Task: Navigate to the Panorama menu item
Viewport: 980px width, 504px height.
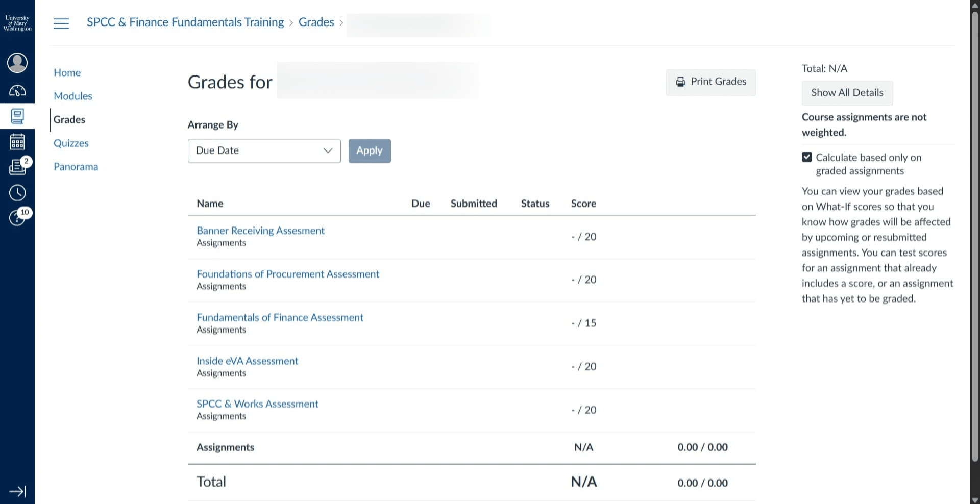Action: click(x=76, y=166)
